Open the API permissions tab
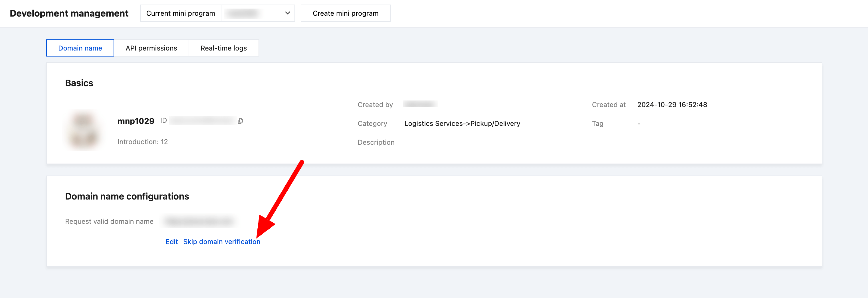Image resolution: width=868 pixels, height=298 pixels. [151, 48]
